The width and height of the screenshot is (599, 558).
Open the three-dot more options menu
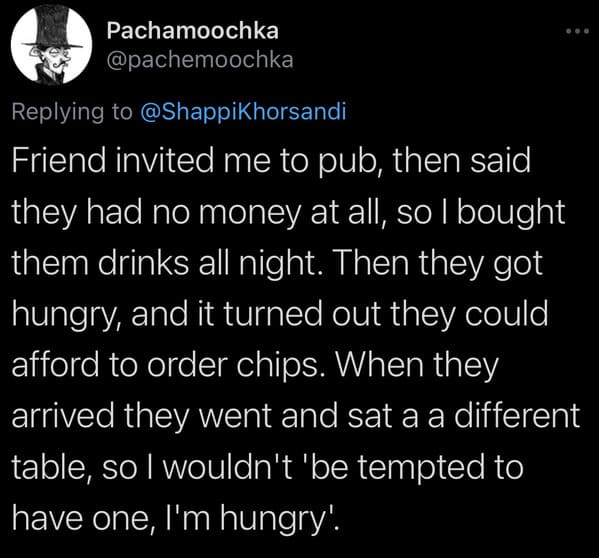coord(578,31)
